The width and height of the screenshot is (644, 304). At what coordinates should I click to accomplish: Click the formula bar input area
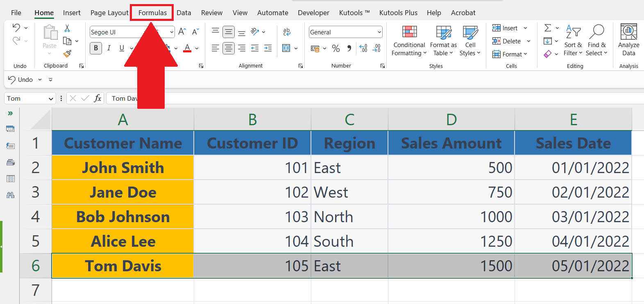click(x=374, y=98)
